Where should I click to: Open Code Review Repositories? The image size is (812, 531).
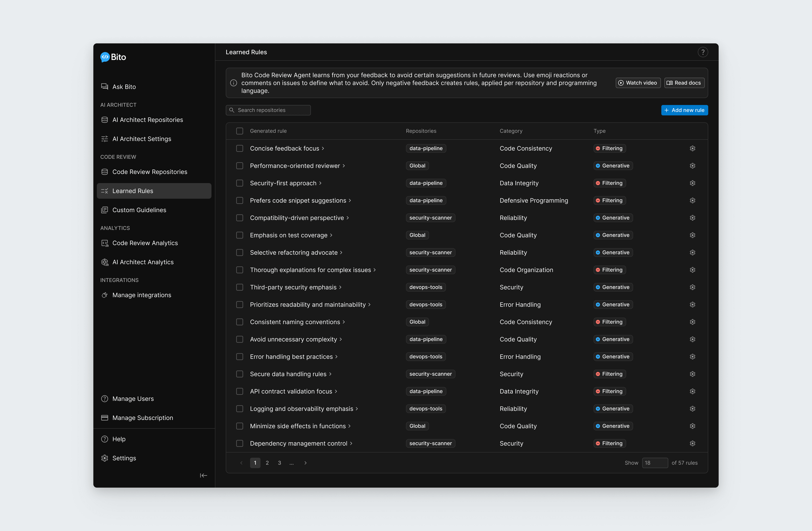[154, 172]
